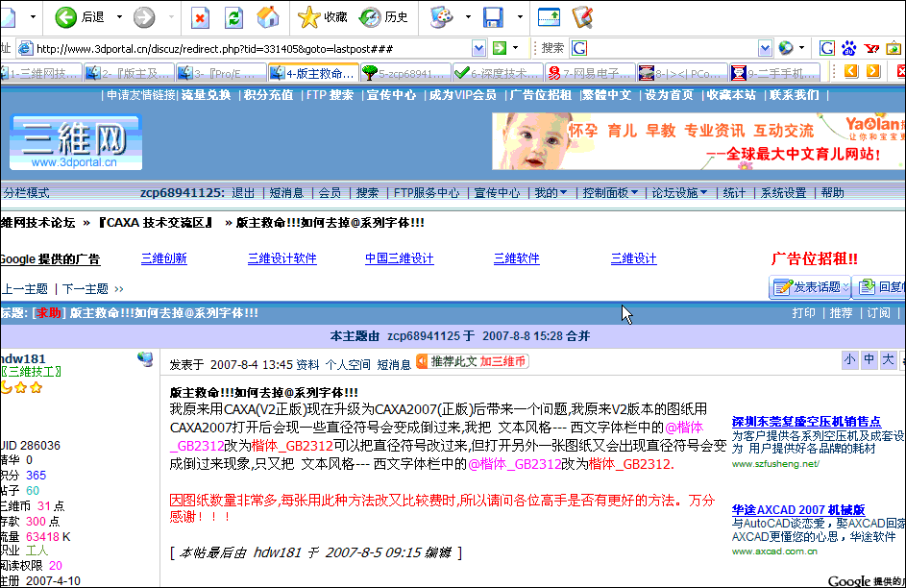Image resolution: width=906 pixels, height=588 pixels.
Task: Click the Google G icon in search box
Action: 579,48
